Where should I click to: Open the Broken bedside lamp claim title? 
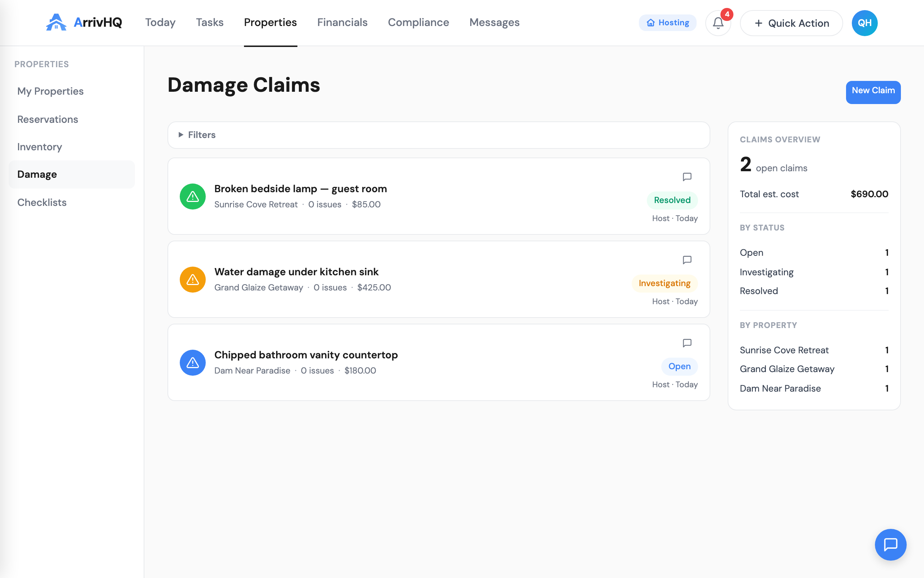[x=301, y=189]
